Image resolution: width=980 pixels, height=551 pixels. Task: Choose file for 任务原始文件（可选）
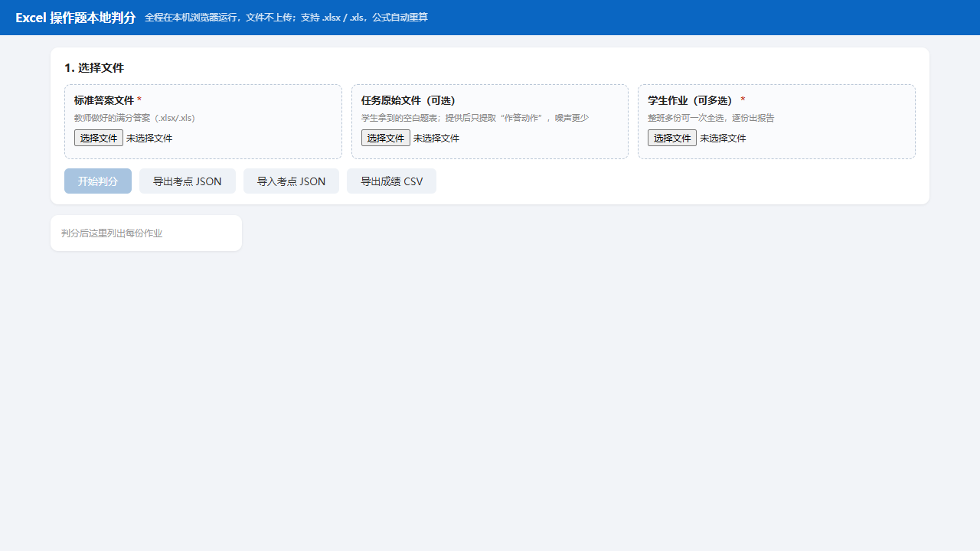point(386,138)
